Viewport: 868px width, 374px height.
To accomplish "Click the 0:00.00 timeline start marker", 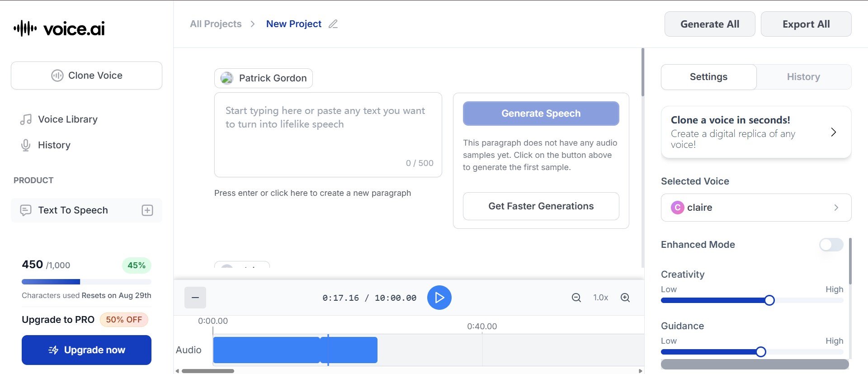I will [213, 321].
